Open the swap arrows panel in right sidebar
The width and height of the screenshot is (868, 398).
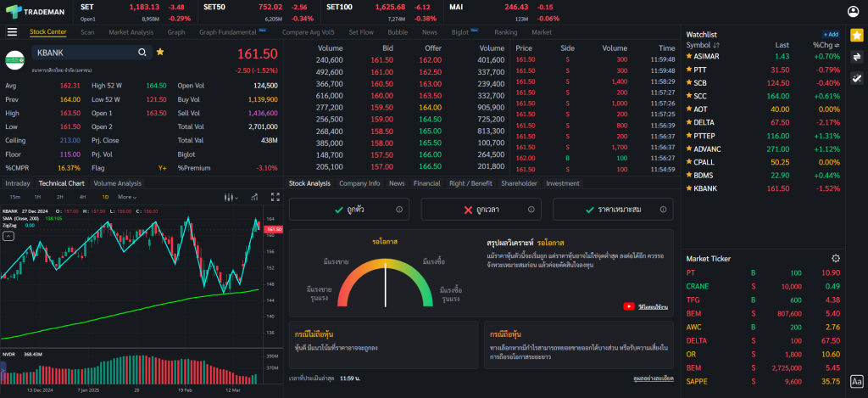[x=856, y=57]
